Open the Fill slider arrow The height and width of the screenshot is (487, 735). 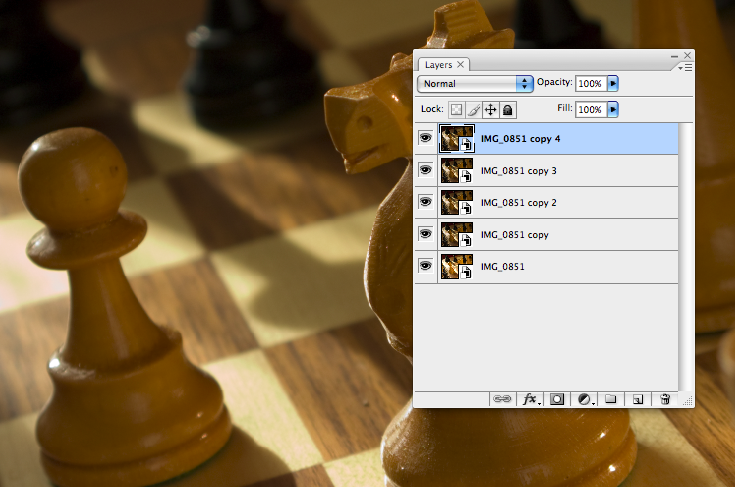point(613,109)
